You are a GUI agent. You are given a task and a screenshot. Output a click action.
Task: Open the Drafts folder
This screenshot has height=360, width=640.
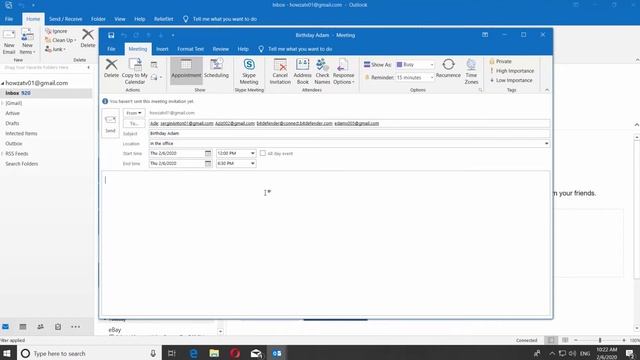coord(12,123)
